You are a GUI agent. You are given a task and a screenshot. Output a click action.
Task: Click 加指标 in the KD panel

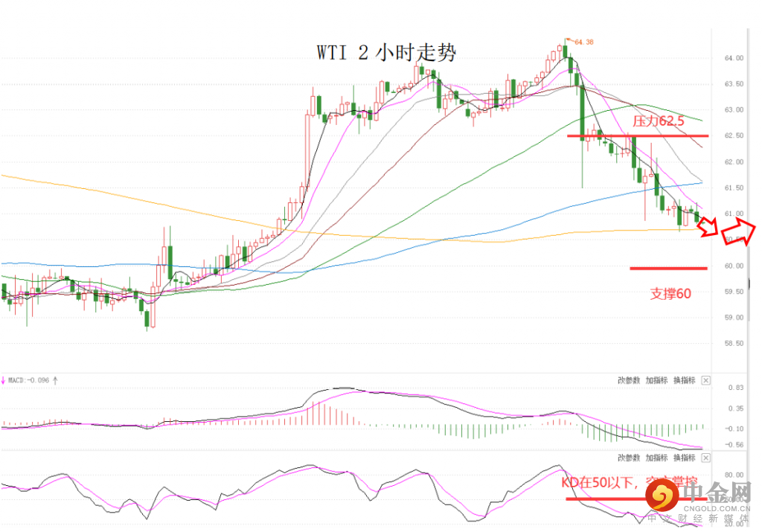click(x=656, y=458)
